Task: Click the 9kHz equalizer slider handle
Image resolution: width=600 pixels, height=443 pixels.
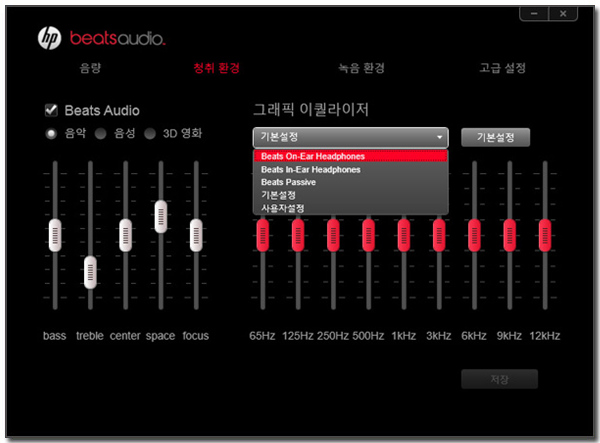Action: tap(510, 235)
